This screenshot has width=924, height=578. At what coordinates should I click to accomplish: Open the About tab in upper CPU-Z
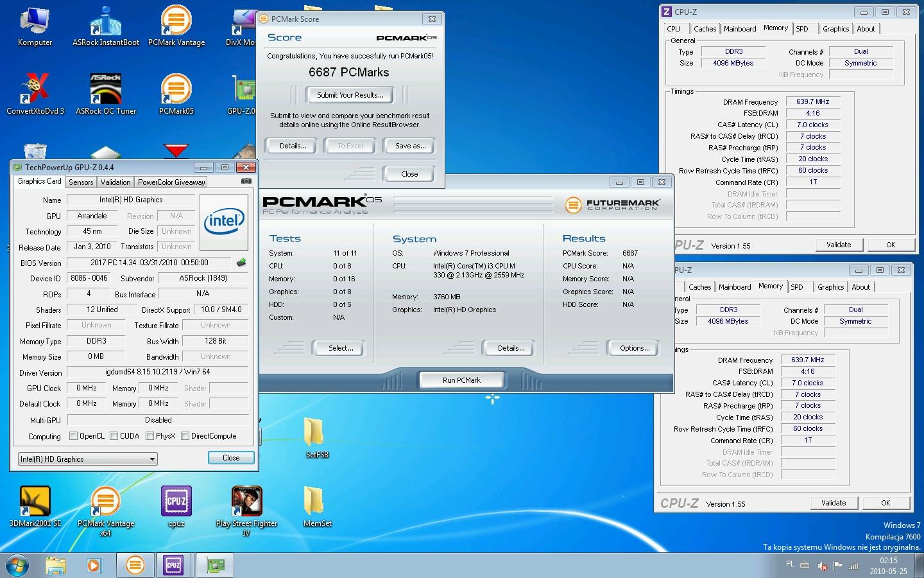coord(866,29)
